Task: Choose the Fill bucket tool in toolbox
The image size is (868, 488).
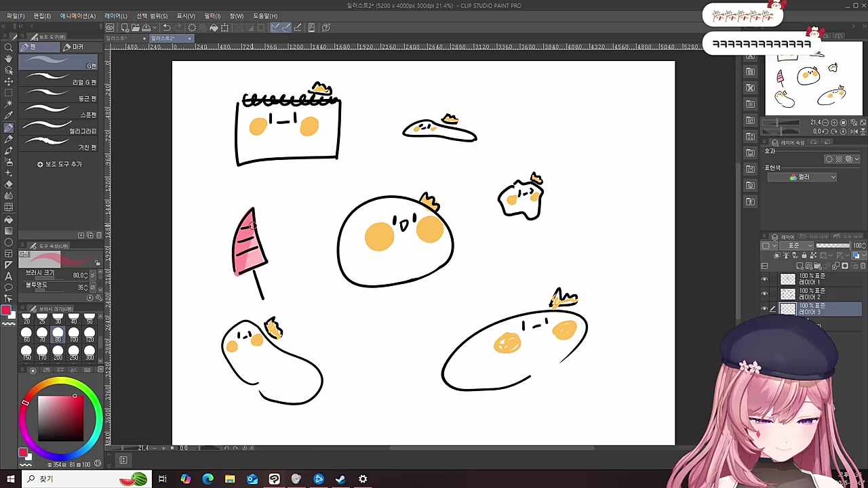Action: click(9, 220)
